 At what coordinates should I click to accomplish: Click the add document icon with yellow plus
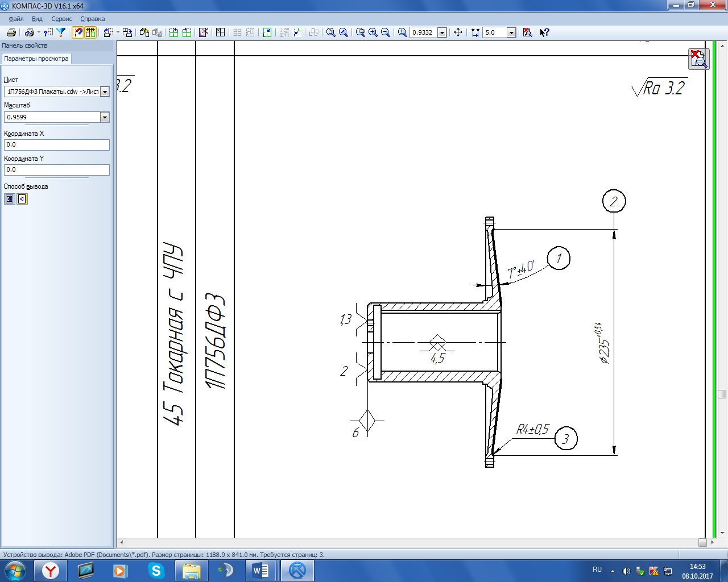144,32
